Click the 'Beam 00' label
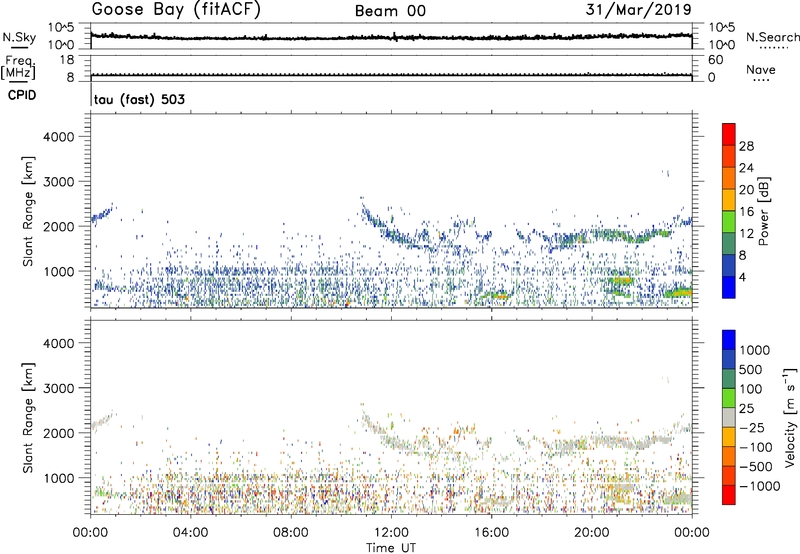The image size is (800, 554). [390, 11]
